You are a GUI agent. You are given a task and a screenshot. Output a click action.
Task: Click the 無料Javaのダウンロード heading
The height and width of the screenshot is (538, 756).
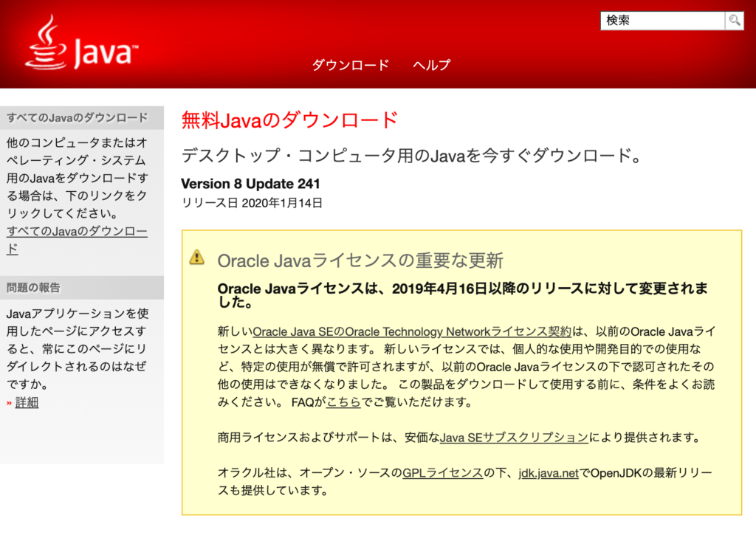[289, 120]
